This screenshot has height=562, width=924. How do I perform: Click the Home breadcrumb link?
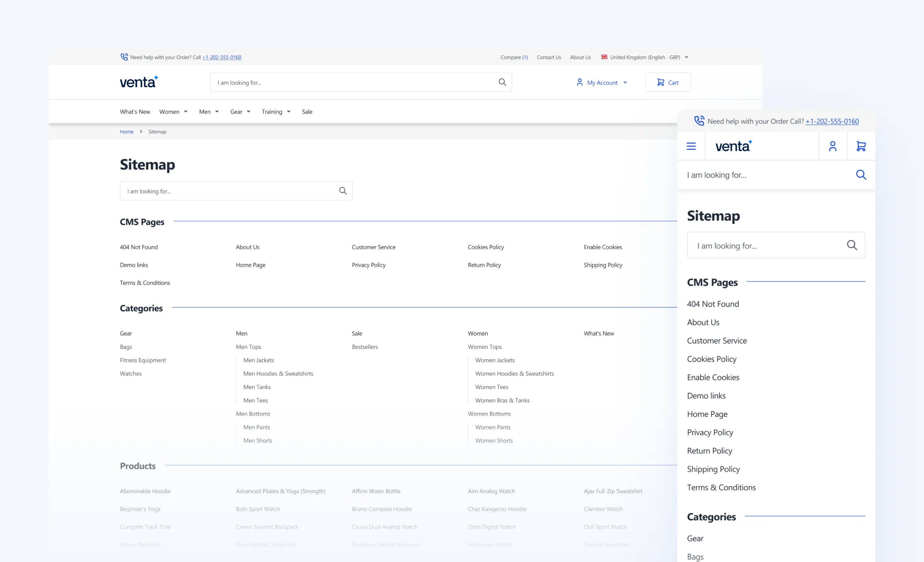click(x=126, y=132)
